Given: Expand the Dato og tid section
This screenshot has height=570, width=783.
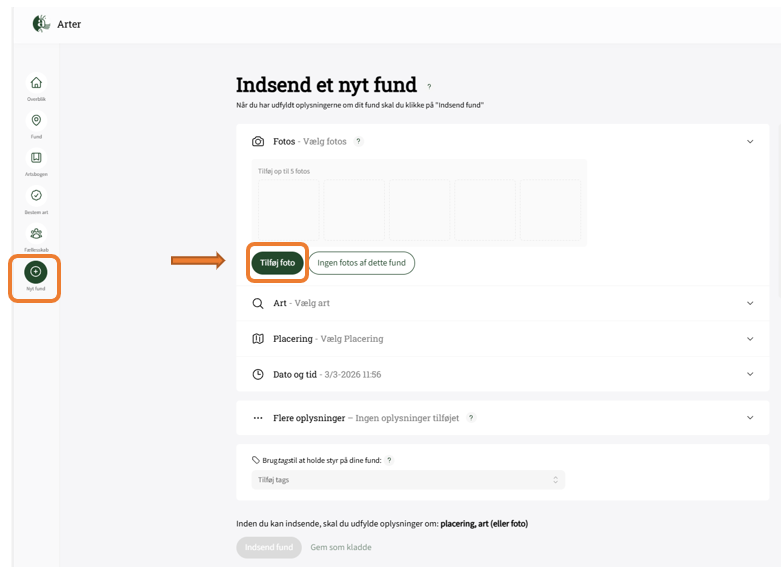Looking at the screenshot, I should click(x=750, y=374).
